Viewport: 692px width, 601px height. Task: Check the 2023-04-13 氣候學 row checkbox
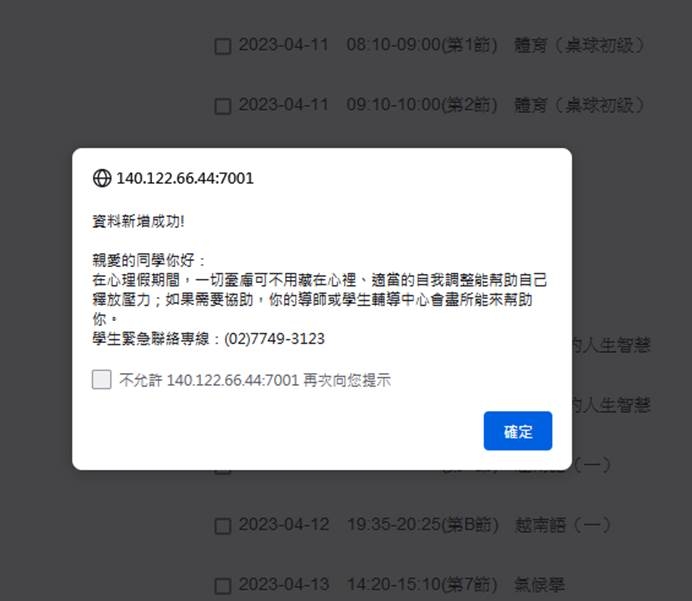tap(222, 586)
